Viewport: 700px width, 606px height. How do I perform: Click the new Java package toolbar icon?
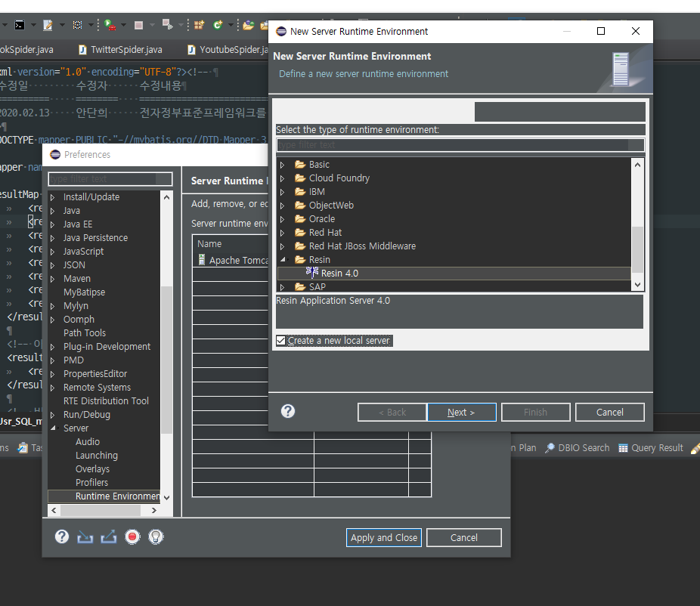click(x=199, y=25)
